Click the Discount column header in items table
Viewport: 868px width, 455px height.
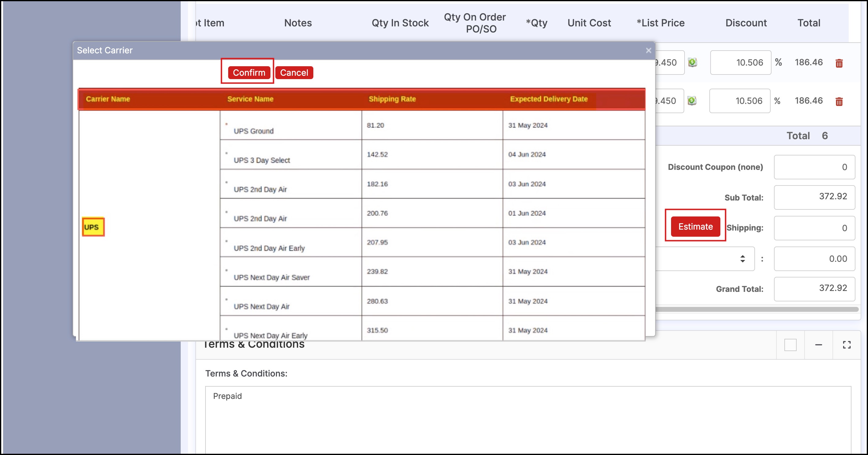(x=746, y=23)
